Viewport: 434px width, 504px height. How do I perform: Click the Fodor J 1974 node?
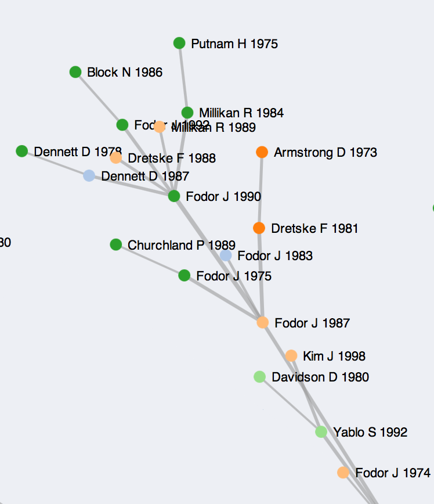click(343, 473)
